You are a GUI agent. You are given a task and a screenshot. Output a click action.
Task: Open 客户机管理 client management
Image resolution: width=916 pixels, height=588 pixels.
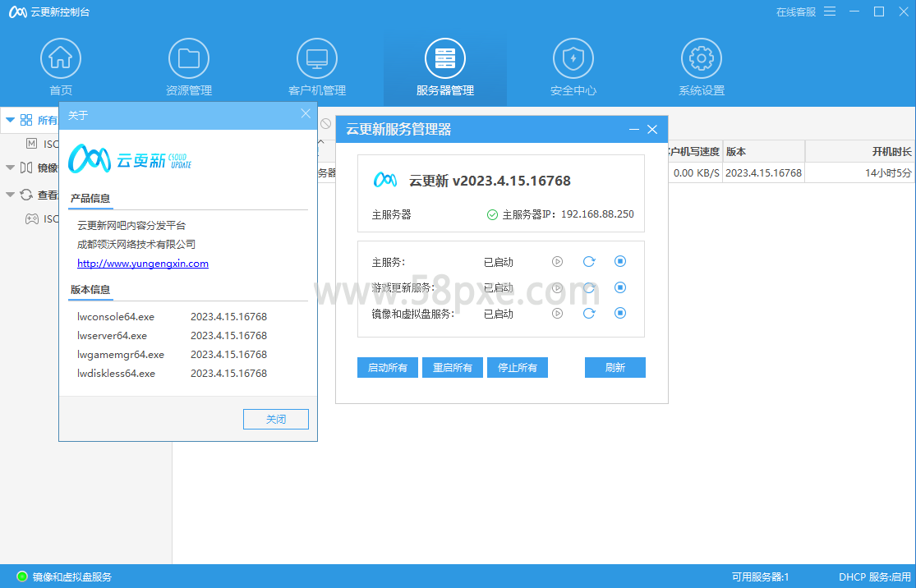[317, 67]
